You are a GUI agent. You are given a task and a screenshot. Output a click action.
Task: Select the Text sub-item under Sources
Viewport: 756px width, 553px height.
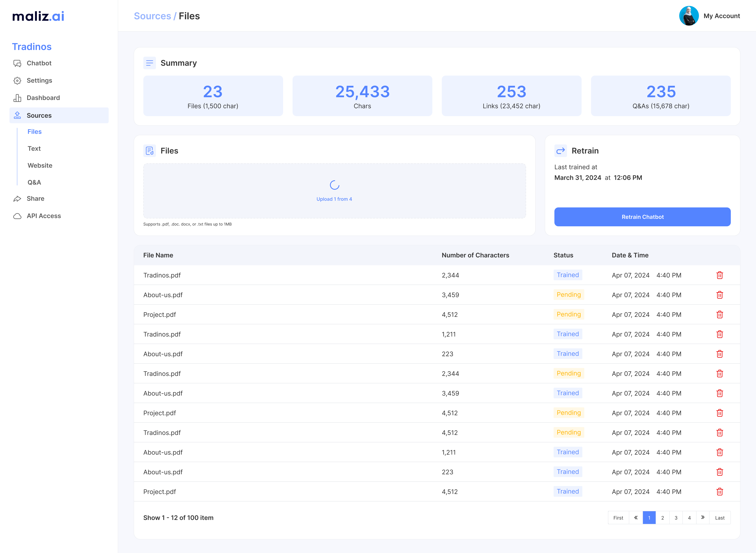(34, 149)
